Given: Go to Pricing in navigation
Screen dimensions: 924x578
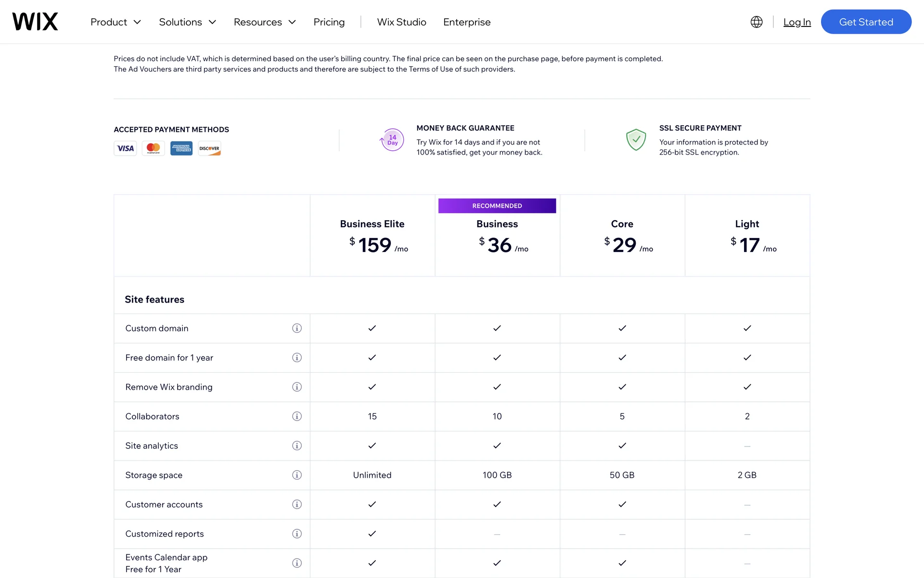Looking at the screenshot, I should [x=329, y=22].
